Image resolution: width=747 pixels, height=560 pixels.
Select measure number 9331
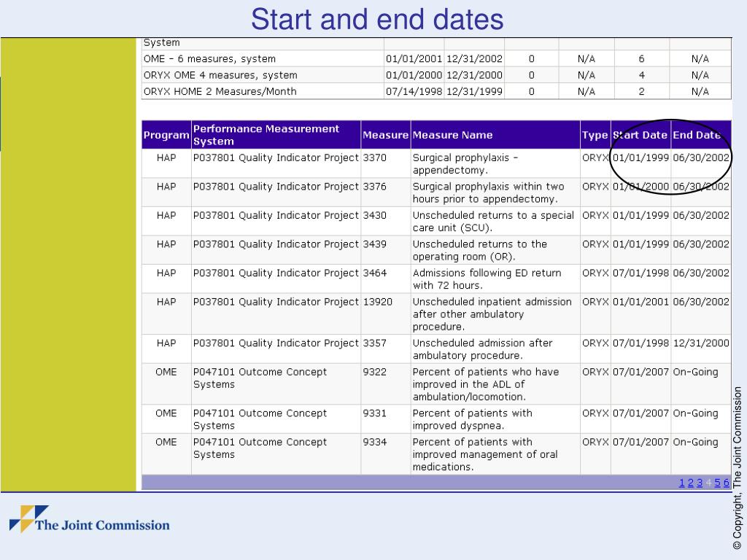point(374,413)
